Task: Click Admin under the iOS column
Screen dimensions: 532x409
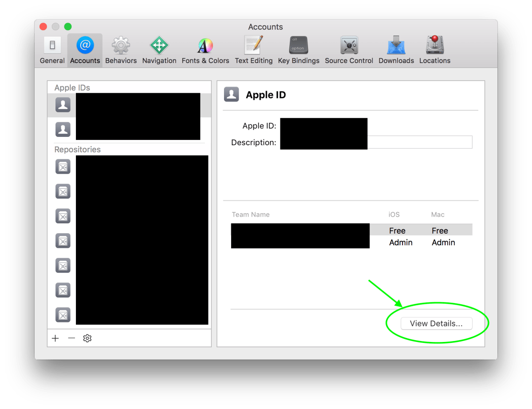Action: [401, 242]
